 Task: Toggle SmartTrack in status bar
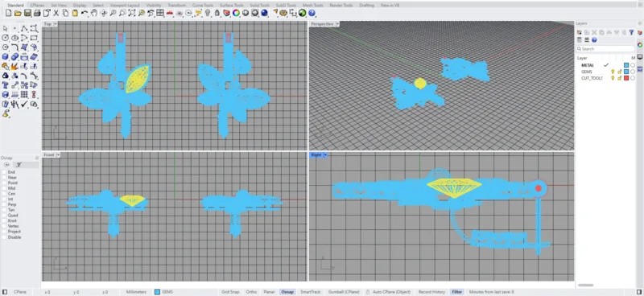(x=310, y=292)
